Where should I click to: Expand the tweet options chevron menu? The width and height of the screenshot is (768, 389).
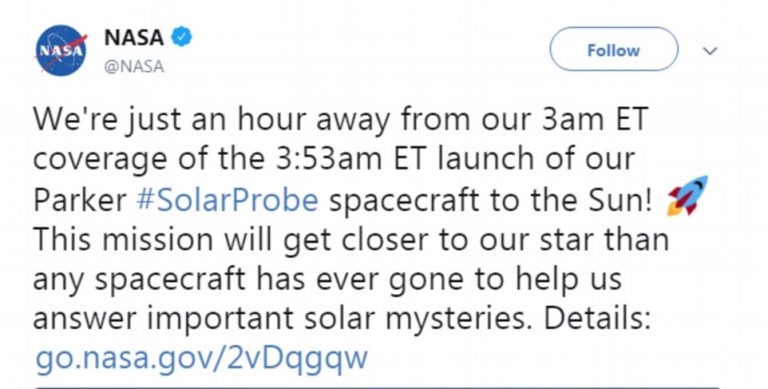pos(710,50)
